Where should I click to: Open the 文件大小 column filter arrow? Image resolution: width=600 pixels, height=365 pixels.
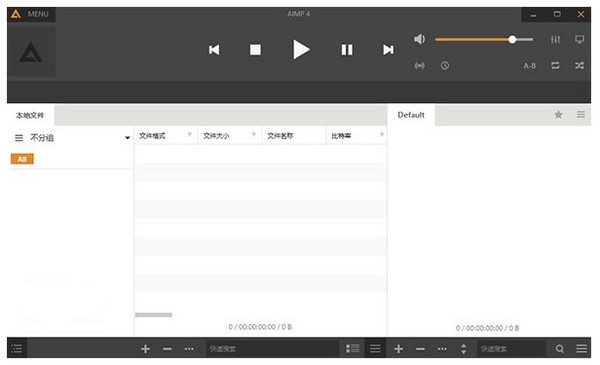click(x=254, y=134)
